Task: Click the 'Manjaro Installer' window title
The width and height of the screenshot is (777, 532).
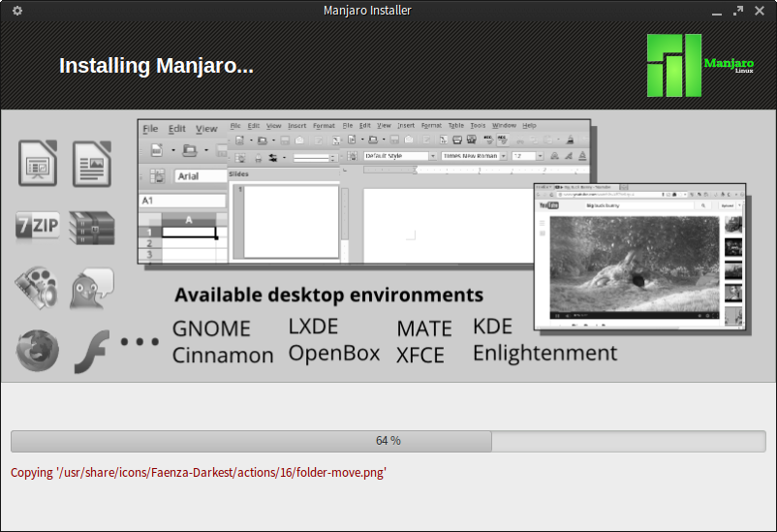Action: 367,11
